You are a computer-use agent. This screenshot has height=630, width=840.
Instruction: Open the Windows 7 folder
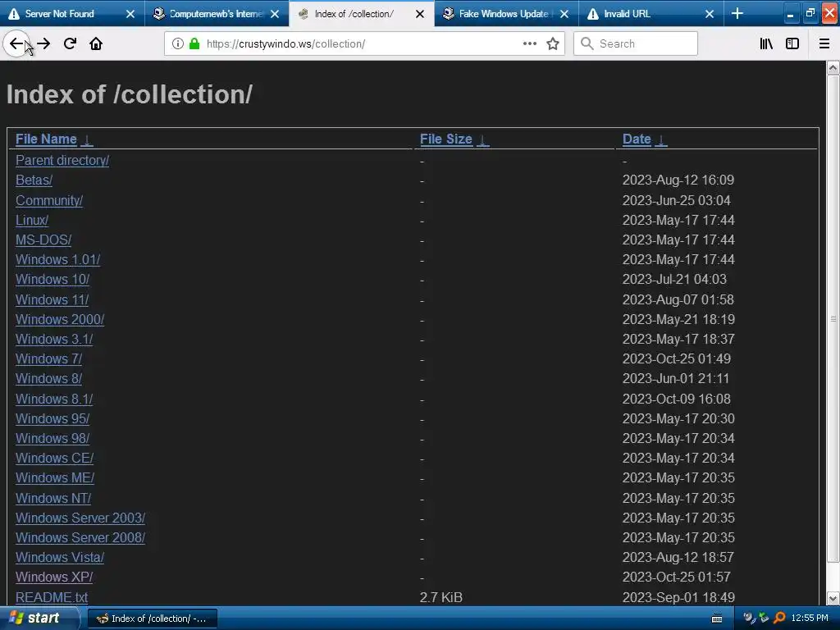48,359
